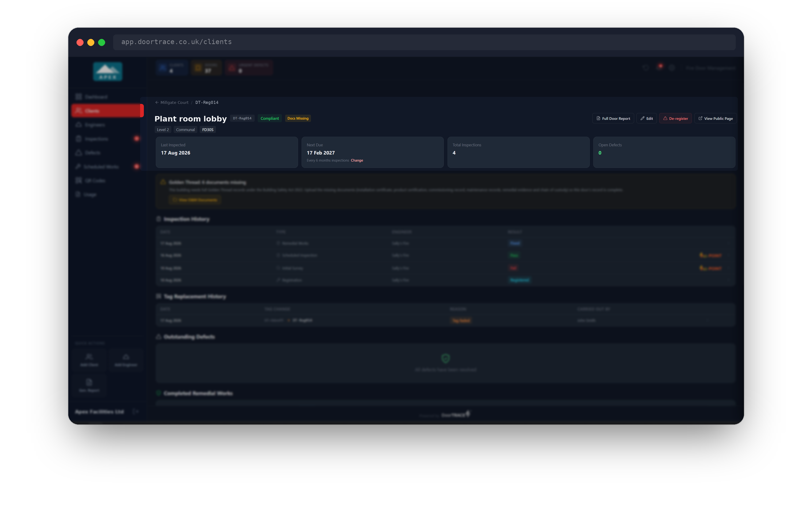Click the Next Due date 17 Feb 2027
This screenshot has height=522, width=812.
(321, 153)
